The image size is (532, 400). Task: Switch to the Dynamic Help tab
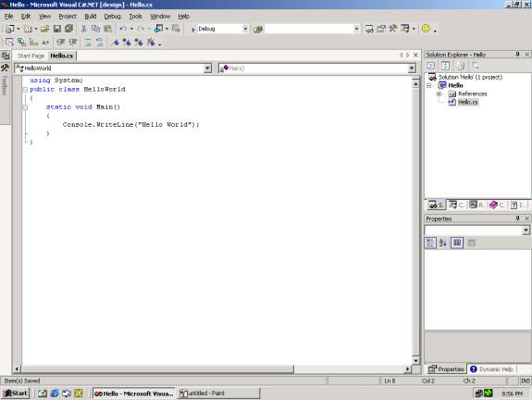point(492,369)
